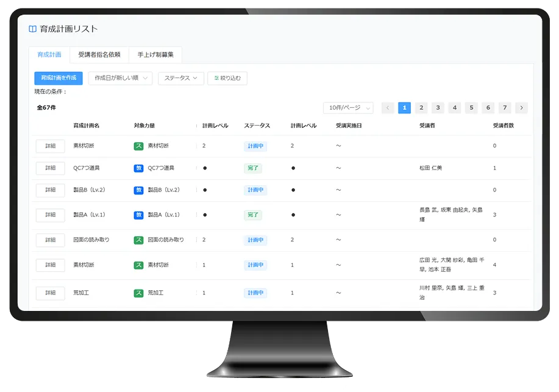Image resolution: width=559 pixels, height=392 pixels.
Task: Click the 完了 status tag for 製品A（Lv.1）
Action: click(x=252, y=215)
